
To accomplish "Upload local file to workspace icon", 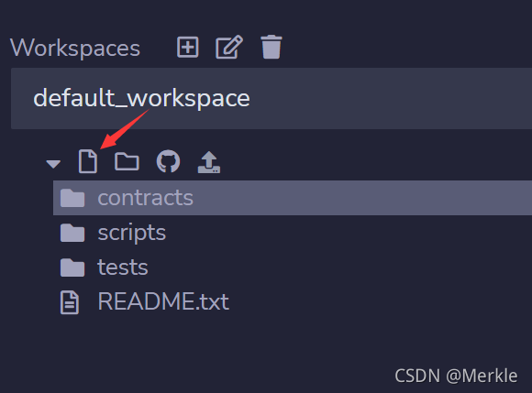I will pyautogui.click(x=209, y=162).
